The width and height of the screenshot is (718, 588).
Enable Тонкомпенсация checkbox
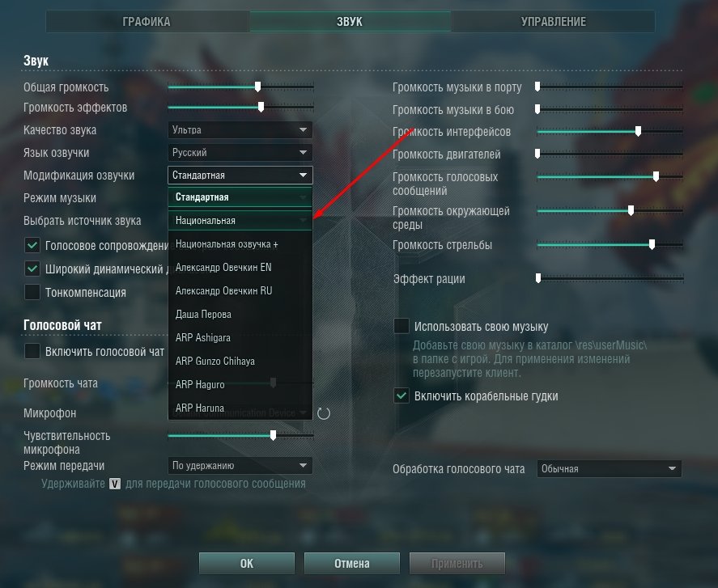pos(32,292)
